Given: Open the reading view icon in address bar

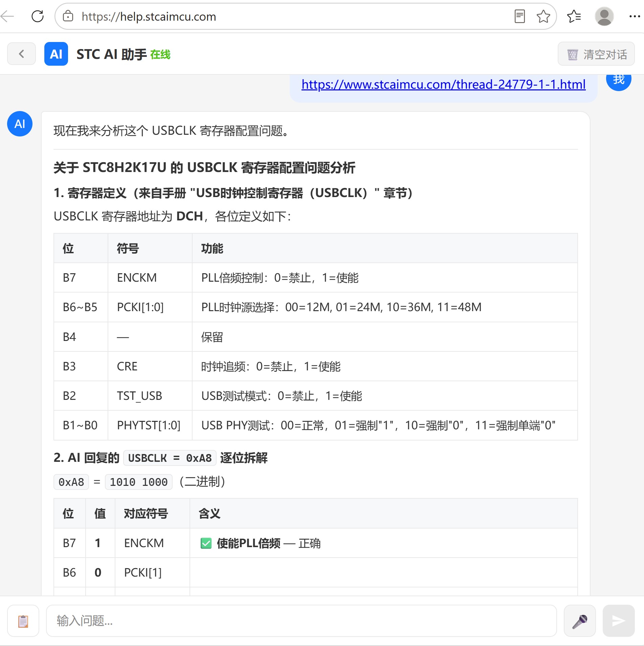Looking at the screenshot, I should click(x=519, y=16).
